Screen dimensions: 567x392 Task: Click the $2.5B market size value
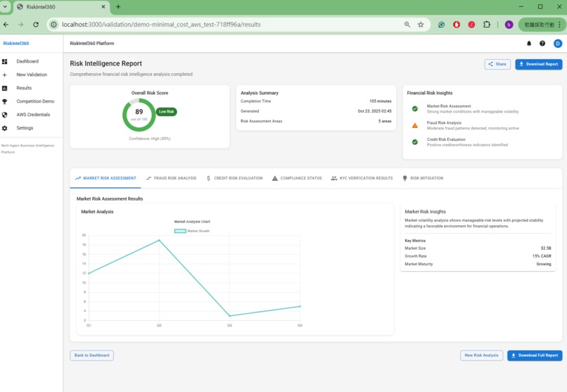click(546, 248)
